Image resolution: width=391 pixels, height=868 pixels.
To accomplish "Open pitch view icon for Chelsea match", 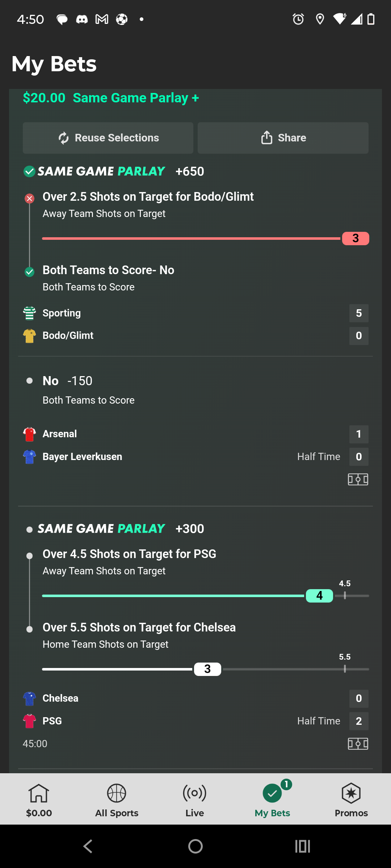I will coord(358,744).
